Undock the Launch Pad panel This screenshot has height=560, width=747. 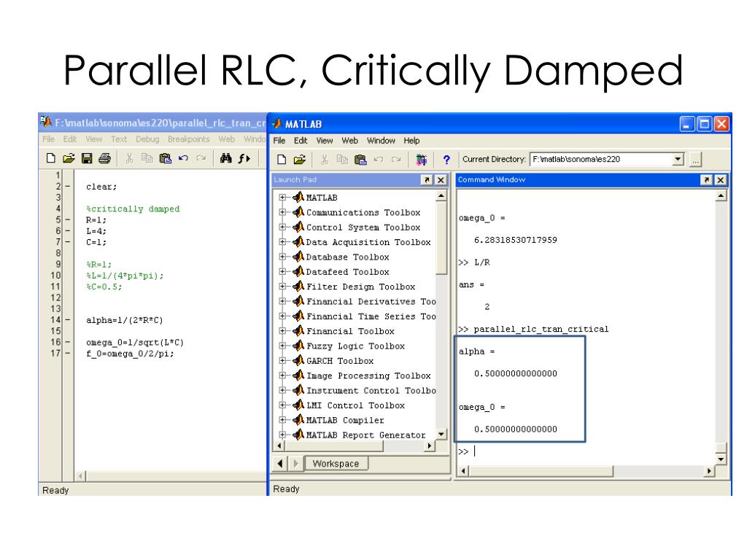pyautogui.click(x=427, y=180)
